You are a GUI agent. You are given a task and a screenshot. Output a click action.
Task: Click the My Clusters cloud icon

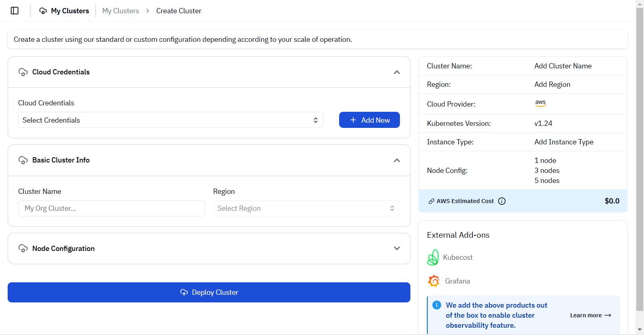[43, 11]
